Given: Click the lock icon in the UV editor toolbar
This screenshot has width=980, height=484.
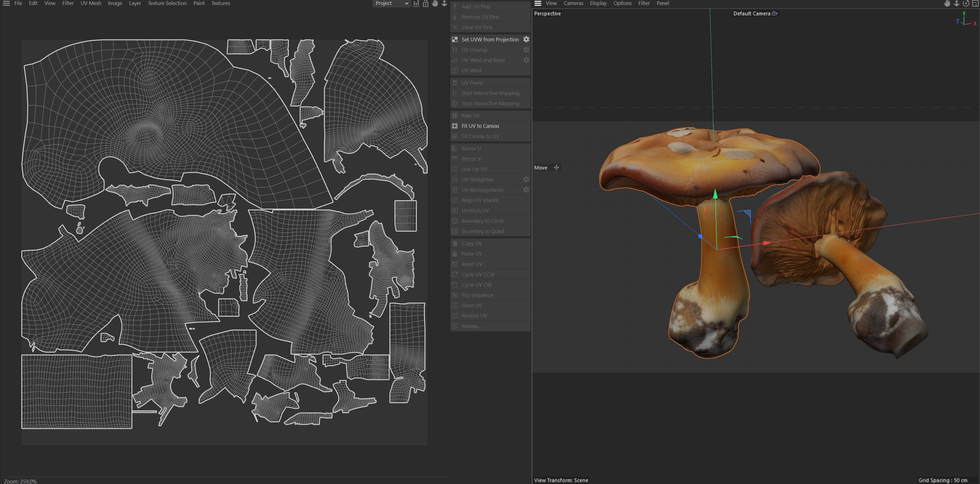Looking at the screenshot, I should tap(425, 3).
